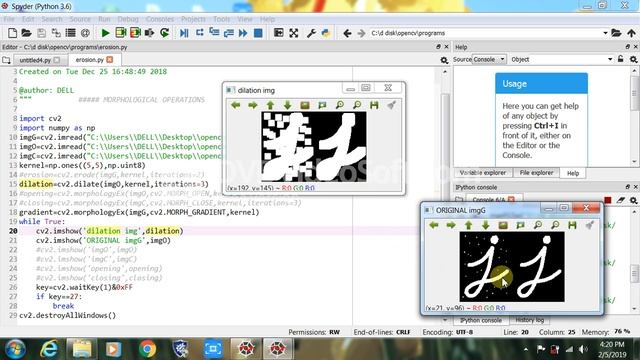Click the gradient morphologyEx code line 18
The width and height of the screenshot is (640, 360).
(139, 212)
